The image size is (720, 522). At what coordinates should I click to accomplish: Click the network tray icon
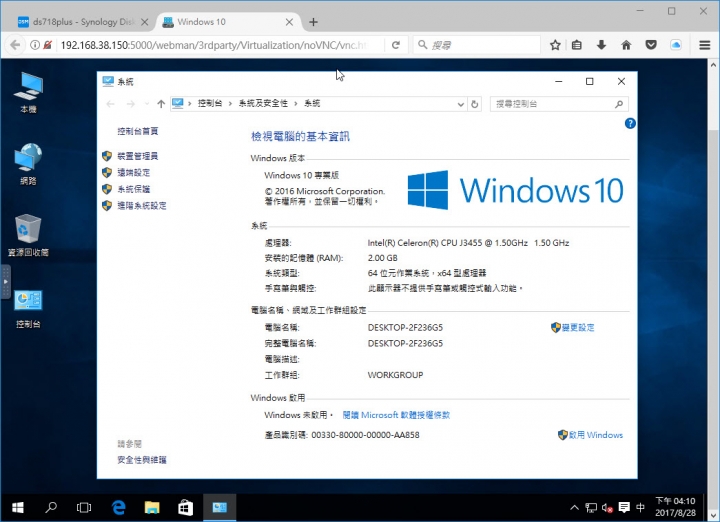click(591, 507)
